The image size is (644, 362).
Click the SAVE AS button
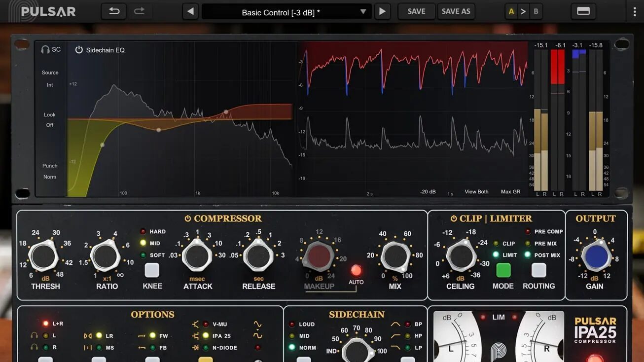pyautogui.click(x=456, y=11)
